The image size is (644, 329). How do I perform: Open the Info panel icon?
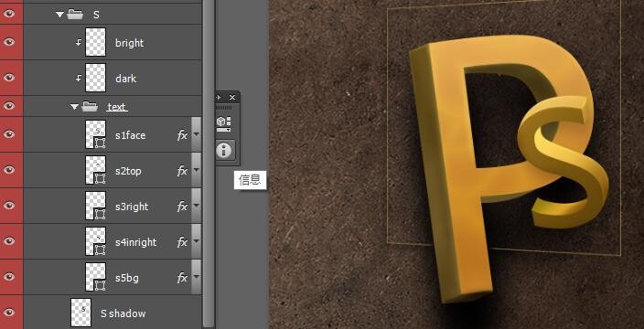(224, 151)
